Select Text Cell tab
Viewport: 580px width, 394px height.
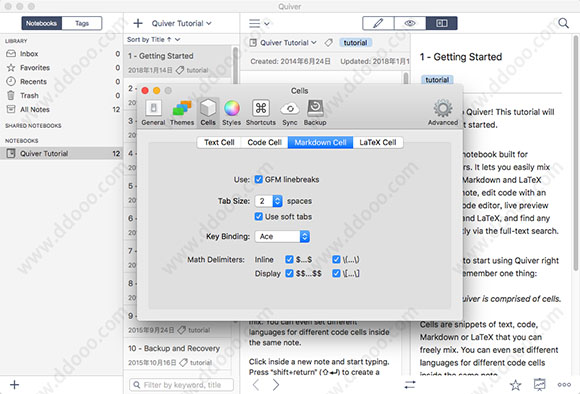pos(219,142)
